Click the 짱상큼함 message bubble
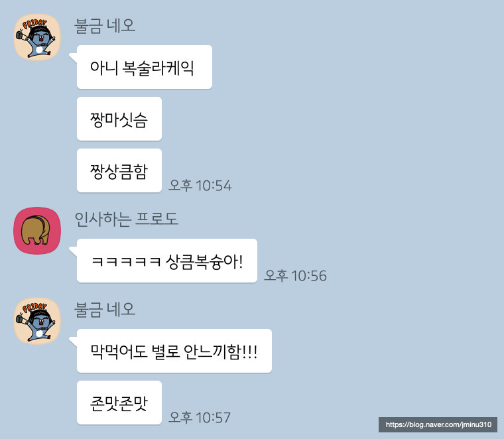Image resolution: width=504 pixels, height=439 pixels. click(119, 170)
